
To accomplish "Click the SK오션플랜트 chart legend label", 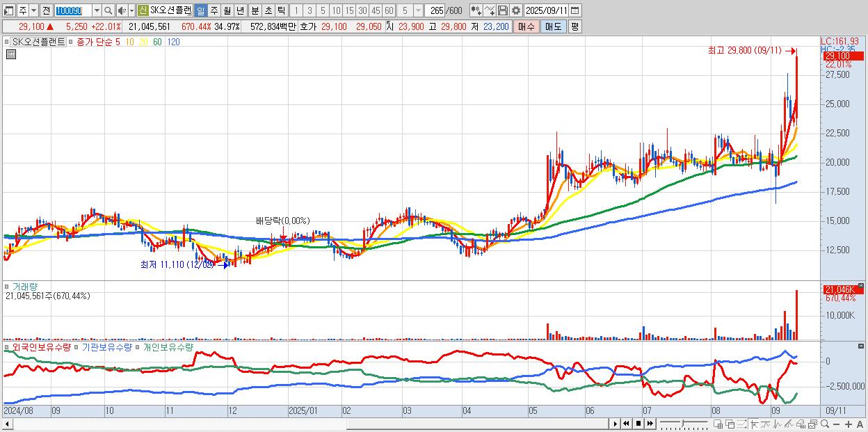I will [x=40, y=42].
